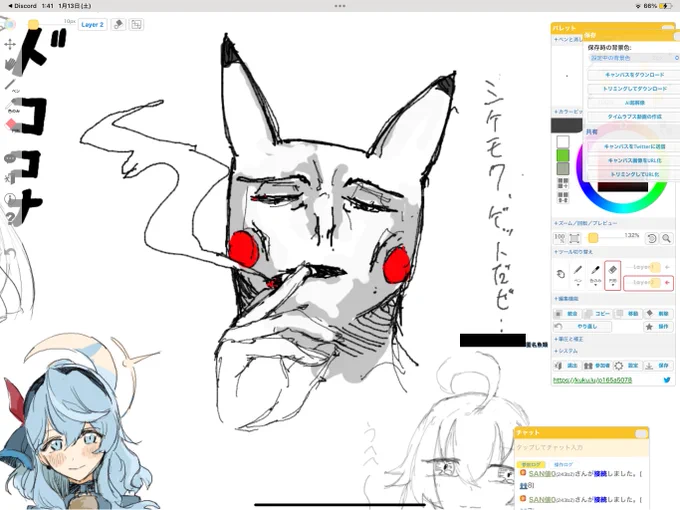Click the 参加者 participants button
The width and height of the screenshot is (680, 510).
(x=597, y=366)
